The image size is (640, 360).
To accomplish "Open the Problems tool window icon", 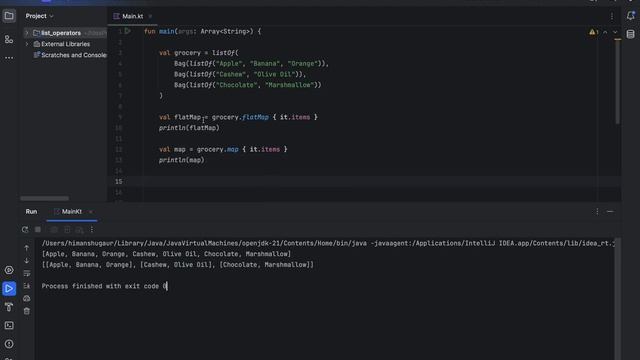I will [9, 344].
